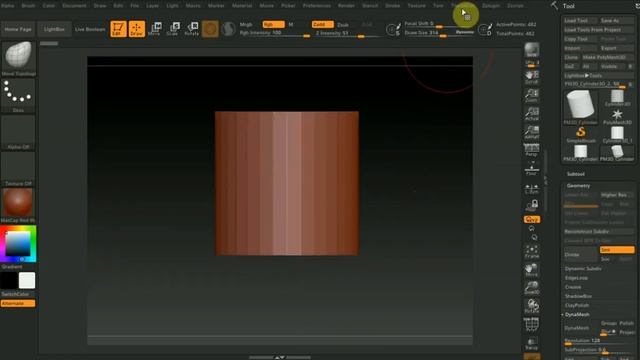Toggle the Zadd button
This screenshot has width=640, height=360.
(322, 24)
